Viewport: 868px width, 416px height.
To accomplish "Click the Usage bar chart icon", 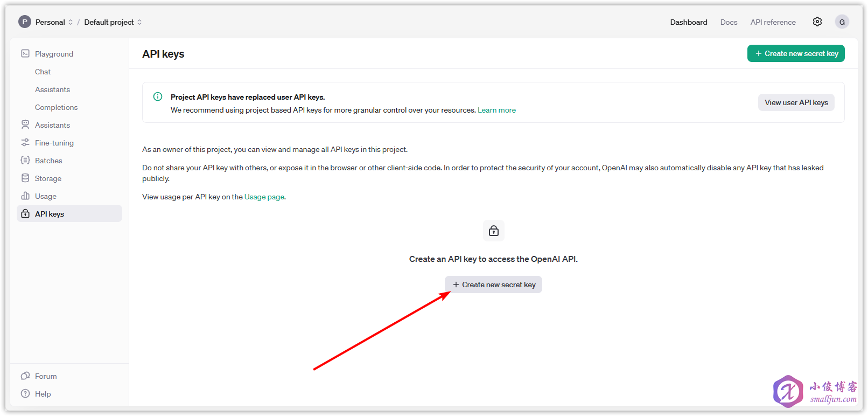I will tap(25, 196).
